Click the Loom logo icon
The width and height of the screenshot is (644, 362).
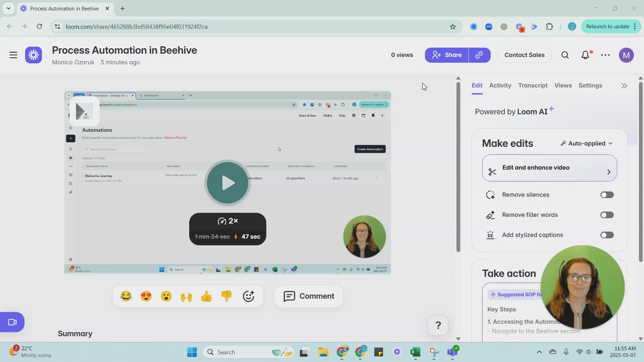34,55
